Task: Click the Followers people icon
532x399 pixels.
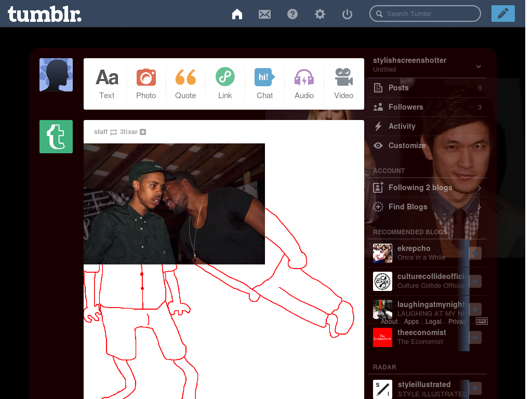Action: [x=378, y=107]
